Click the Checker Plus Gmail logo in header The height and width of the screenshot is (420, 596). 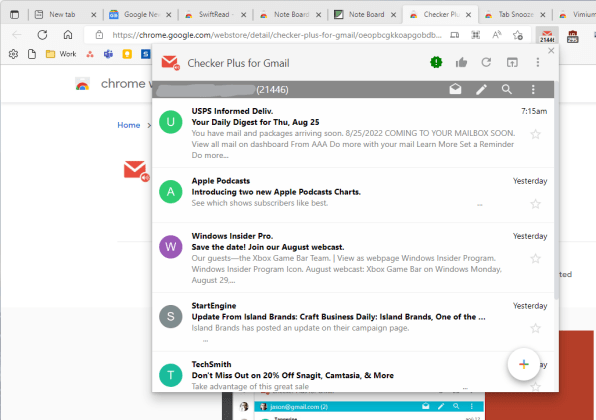tap(170, 63)
